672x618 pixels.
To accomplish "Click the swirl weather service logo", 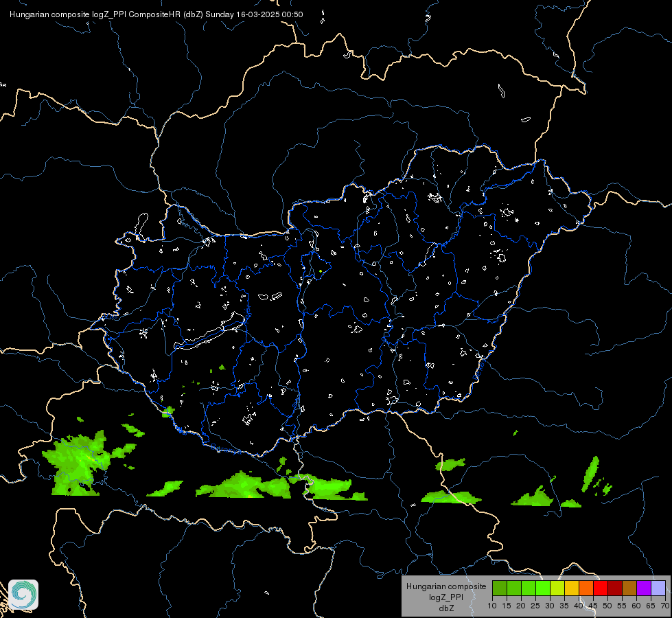I will point(23,595).
